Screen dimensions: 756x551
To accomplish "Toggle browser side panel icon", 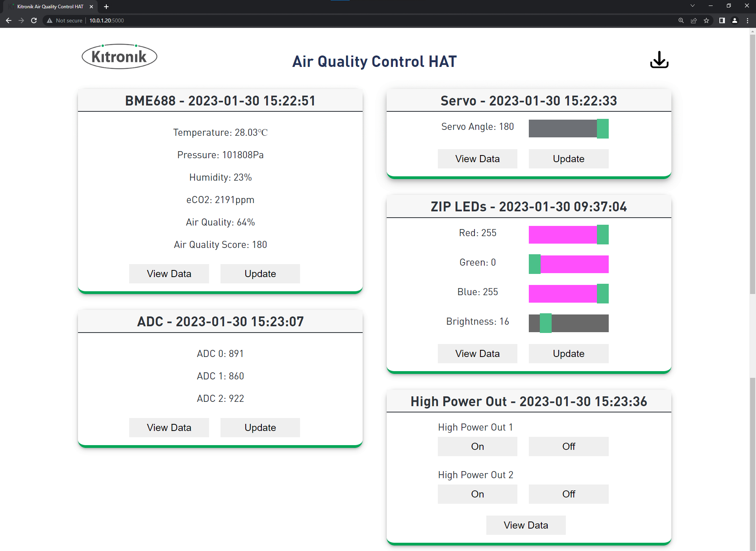I will 722,20.
